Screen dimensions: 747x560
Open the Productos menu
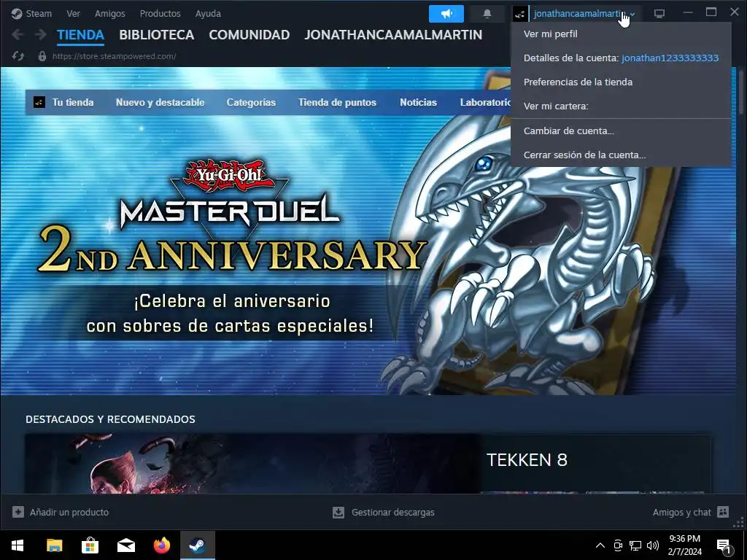(x=160, y=13)
